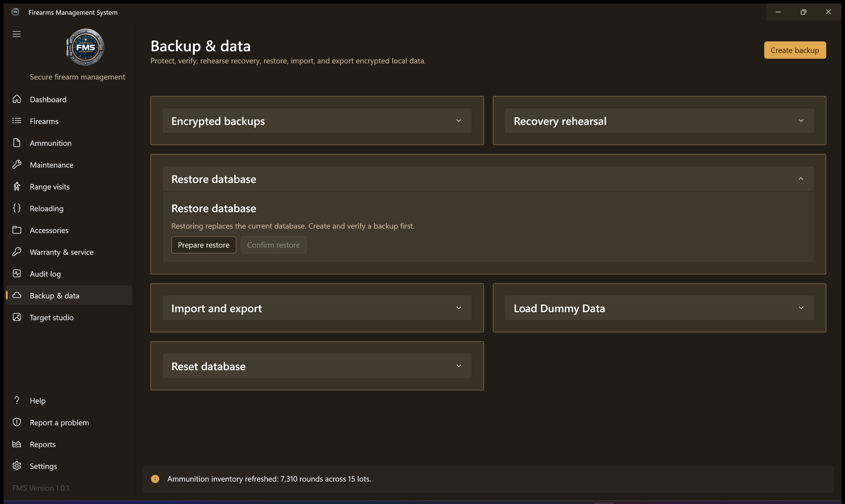845x504 pixels.
Task: Click the Prepare restore button
Action: pos(204,245)
